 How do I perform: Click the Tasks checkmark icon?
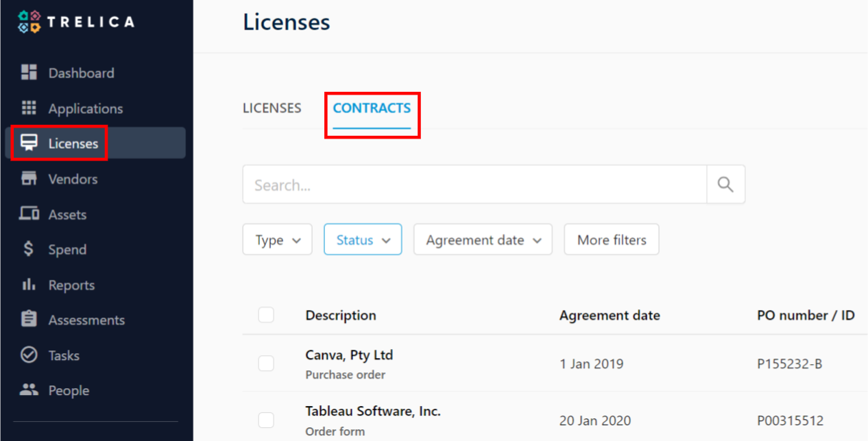[29, 355]
